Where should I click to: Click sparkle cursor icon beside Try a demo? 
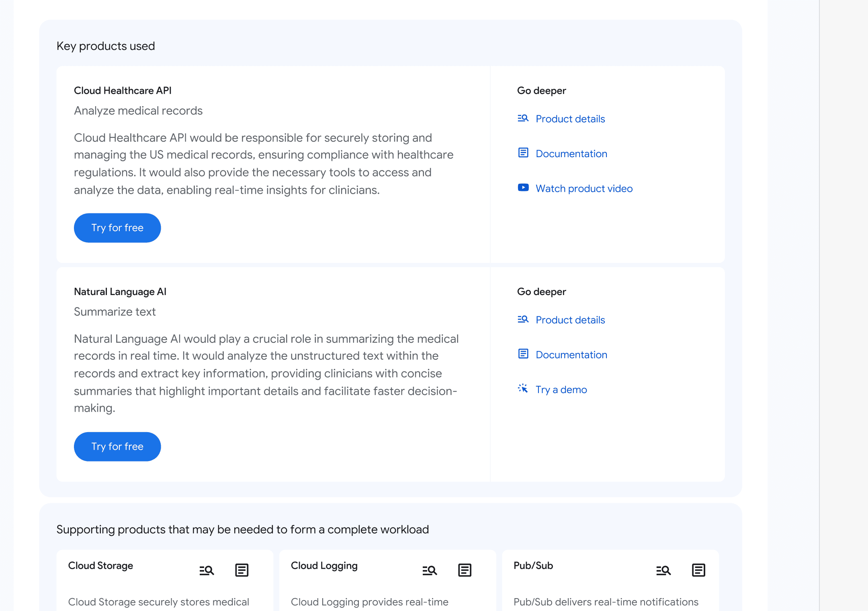pyautogui.click(x=523, y=389)
